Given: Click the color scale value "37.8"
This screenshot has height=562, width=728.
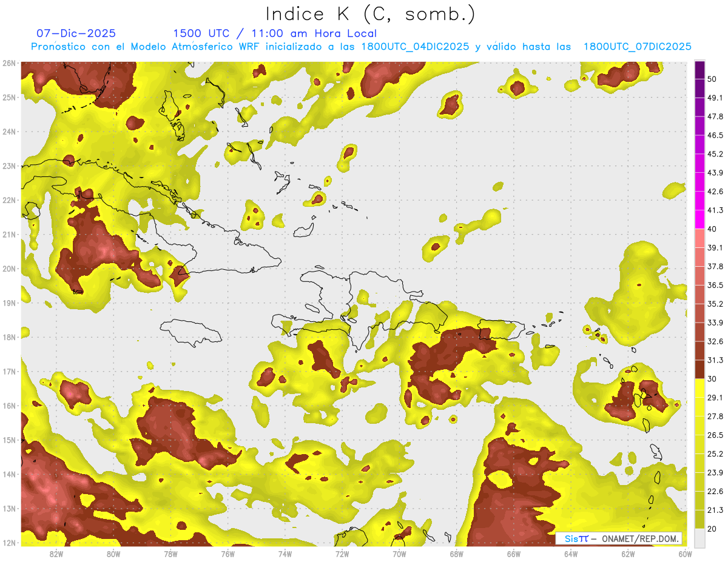Looking at the screenshot, I should point(715,266).
